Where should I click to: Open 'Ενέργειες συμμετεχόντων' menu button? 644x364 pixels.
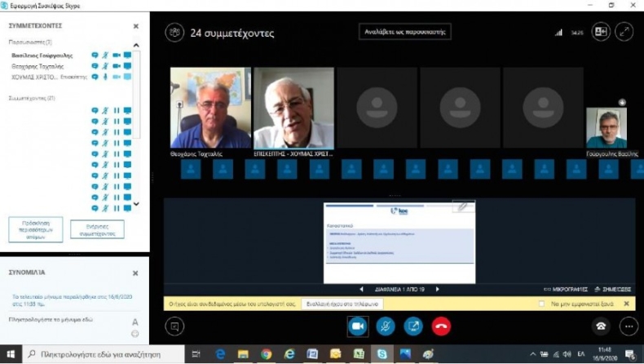97,229
